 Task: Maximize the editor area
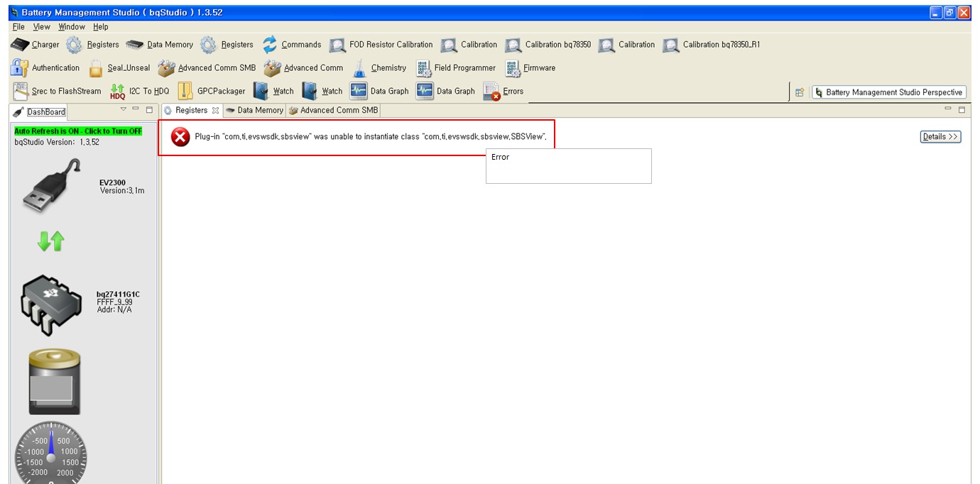point(962,110)
